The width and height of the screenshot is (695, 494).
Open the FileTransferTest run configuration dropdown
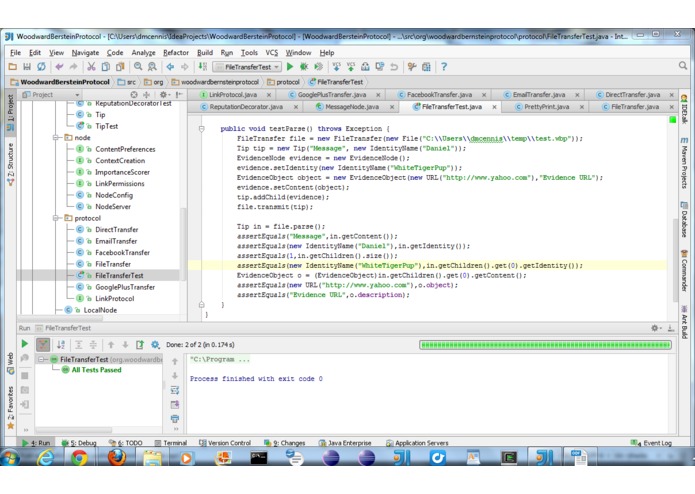click(x=247, y=67)
